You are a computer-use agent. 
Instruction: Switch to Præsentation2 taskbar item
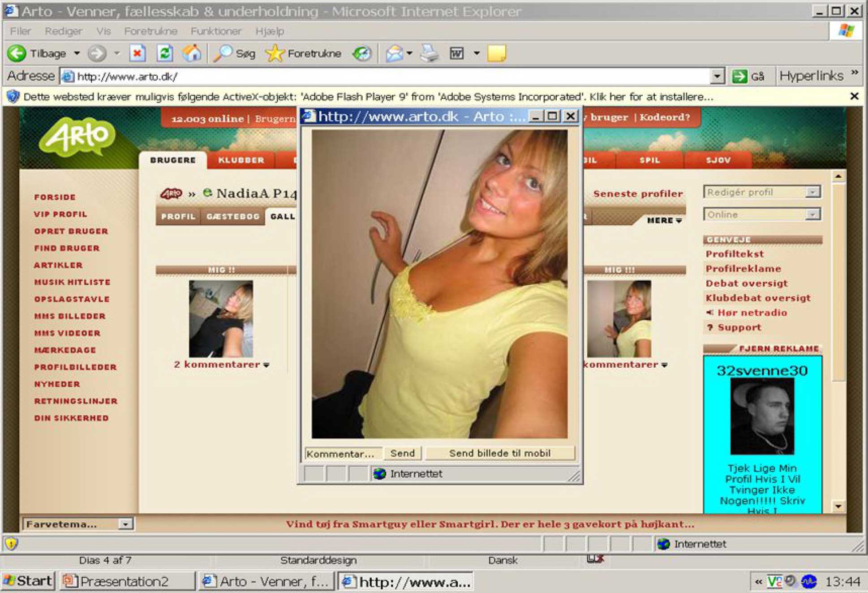click(127, 581)
